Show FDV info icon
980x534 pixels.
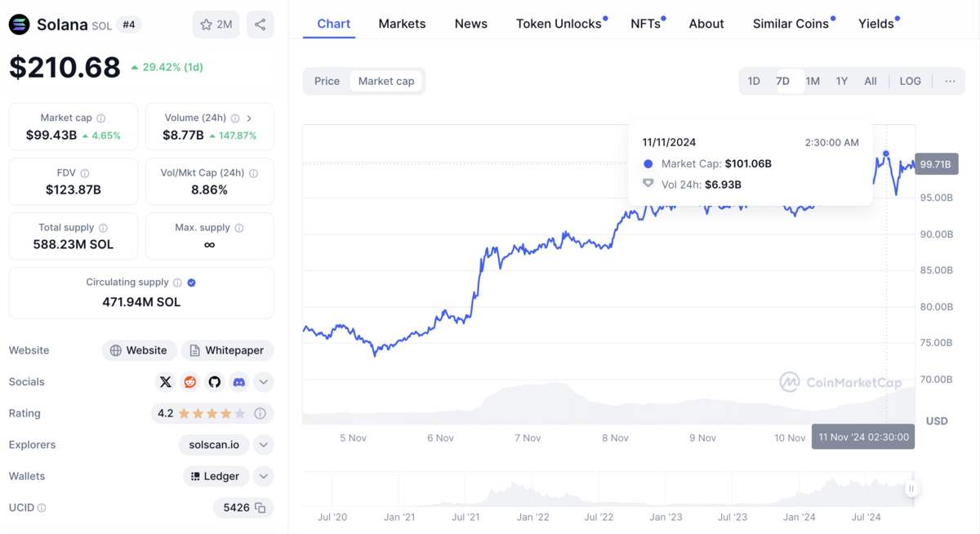tap(85, 173)
